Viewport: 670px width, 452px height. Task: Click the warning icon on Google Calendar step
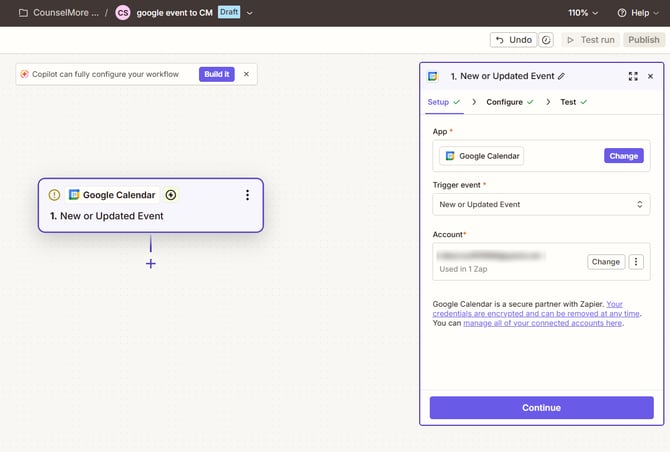54,195
